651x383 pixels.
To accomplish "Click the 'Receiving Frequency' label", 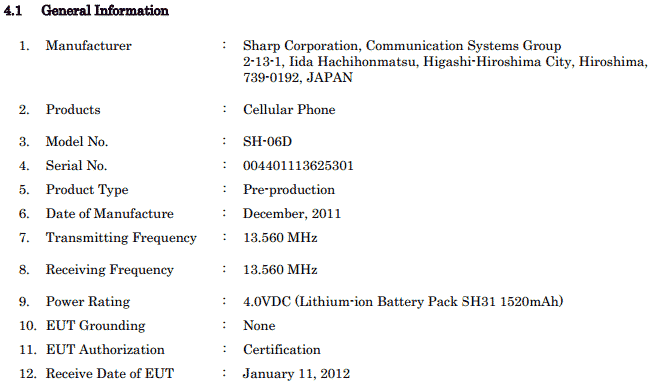I will coord(110,270).
